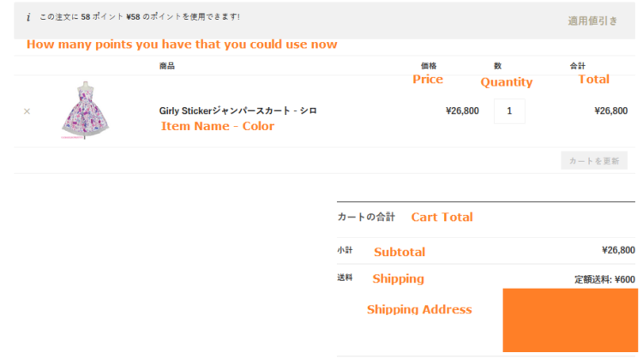
Task: Click the 定額送料: ¥600 shipping text
Action: coord(604,279)
